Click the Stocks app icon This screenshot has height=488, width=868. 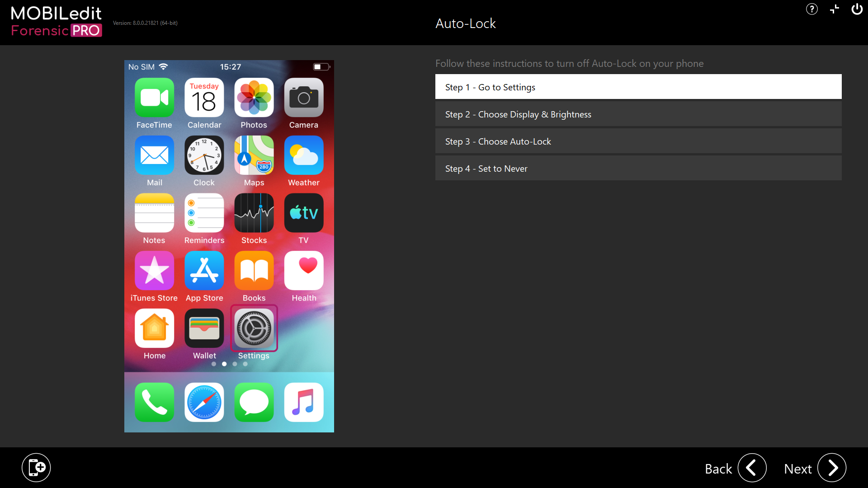(254, 213)
